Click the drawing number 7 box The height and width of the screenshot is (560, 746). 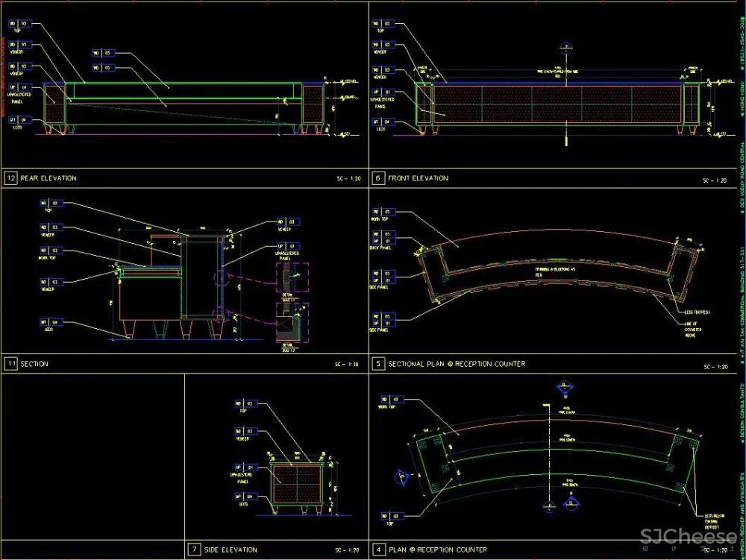194,550
